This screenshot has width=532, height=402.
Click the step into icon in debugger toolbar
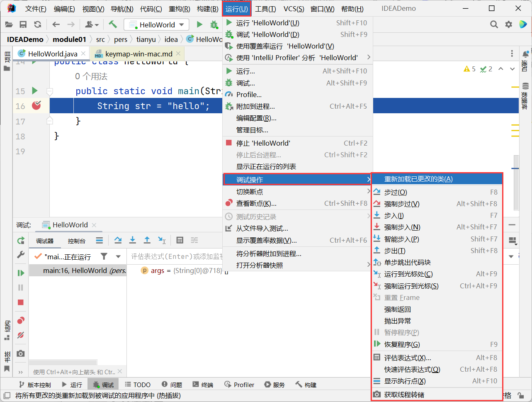133,240
